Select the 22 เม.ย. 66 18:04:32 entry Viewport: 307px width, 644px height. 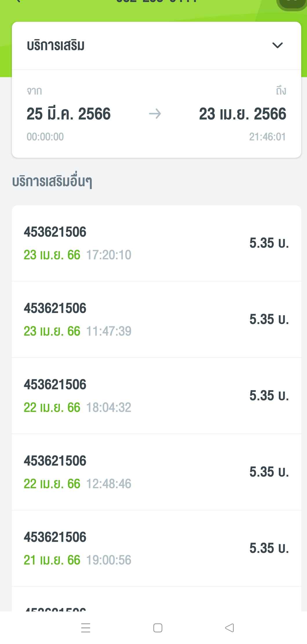(156, 396)
